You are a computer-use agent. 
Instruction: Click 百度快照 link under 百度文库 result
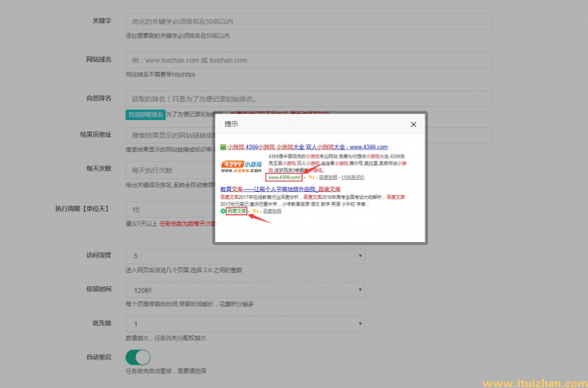272,211
